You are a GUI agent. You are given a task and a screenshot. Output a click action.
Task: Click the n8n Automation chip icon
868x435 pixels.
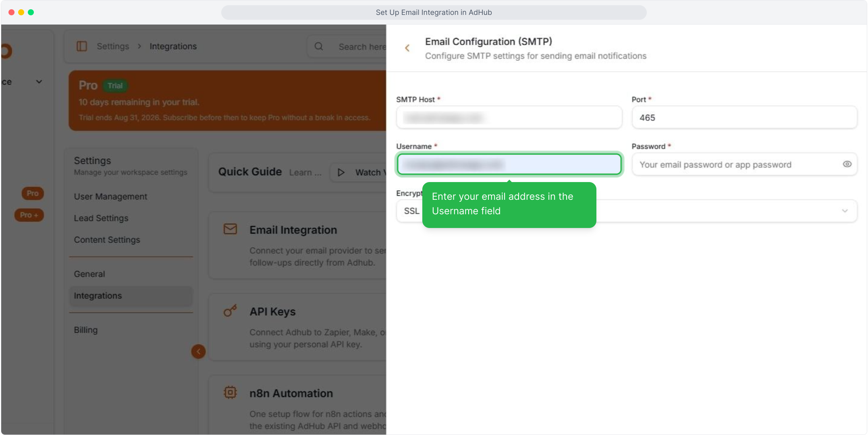coord(230,392)
